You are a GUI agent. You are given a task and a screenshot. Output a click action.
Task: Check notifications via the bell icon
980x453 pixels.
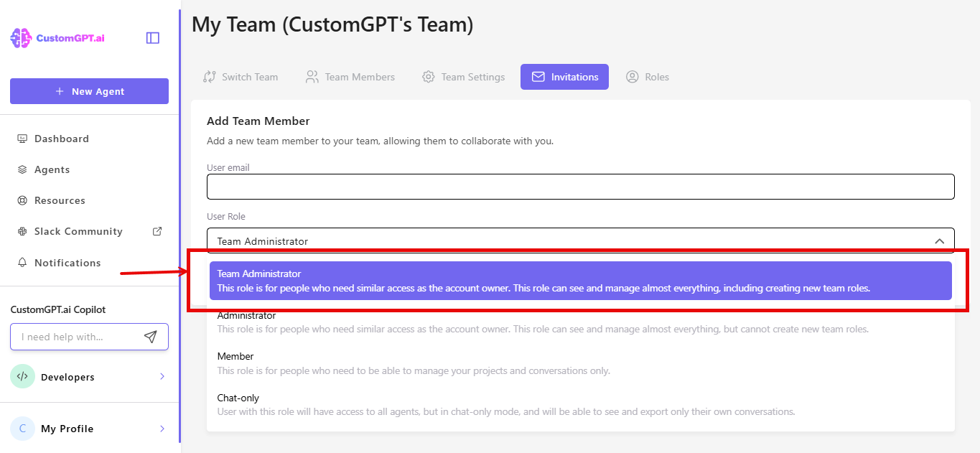[x=22, y=262]
